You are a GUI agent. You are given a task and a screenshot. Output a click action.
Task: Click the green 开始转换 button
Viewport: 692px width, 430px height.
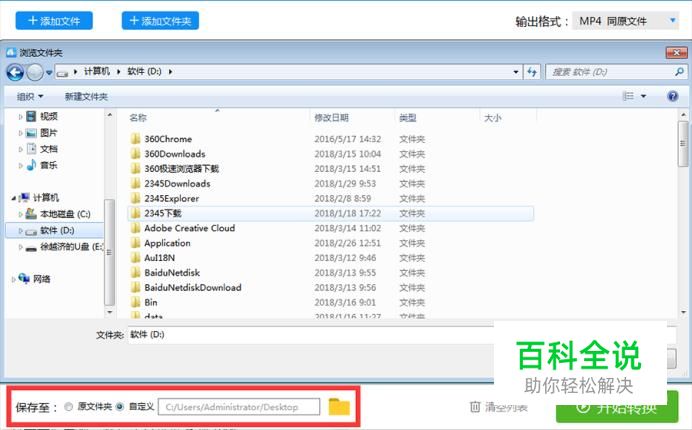pos(617,407)
